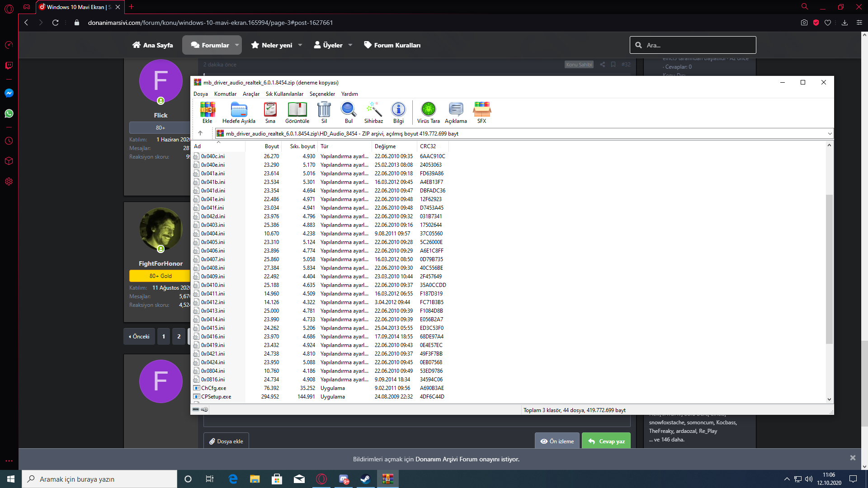Viewport: 868px width, 488px height.
Task: Expand the archive path dropdown
Action: pos(830,134)
